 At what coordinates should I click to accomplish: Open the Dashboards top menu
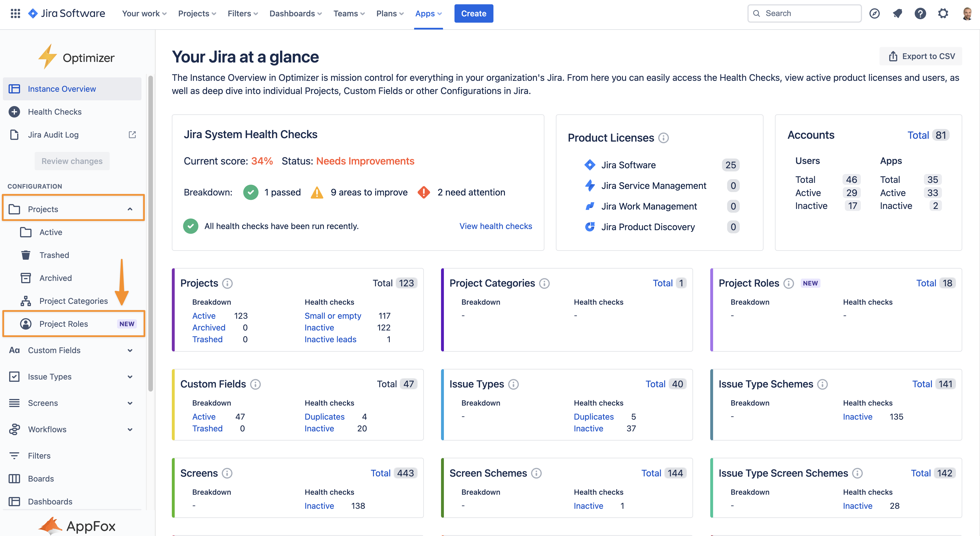[295, 14]
